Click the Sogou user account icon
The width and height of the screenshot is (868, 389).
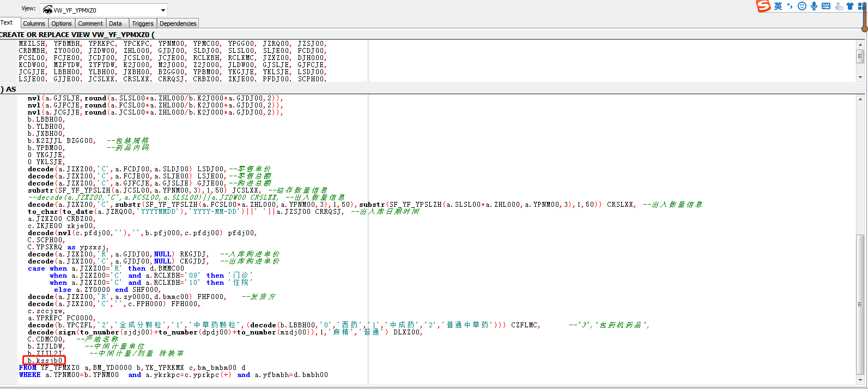839,7
